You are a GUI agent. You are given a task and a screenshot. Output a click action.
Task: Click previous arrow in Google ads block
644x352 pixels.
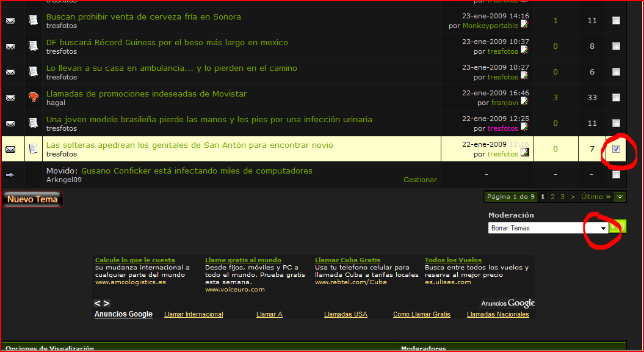[x=97, y=303]
